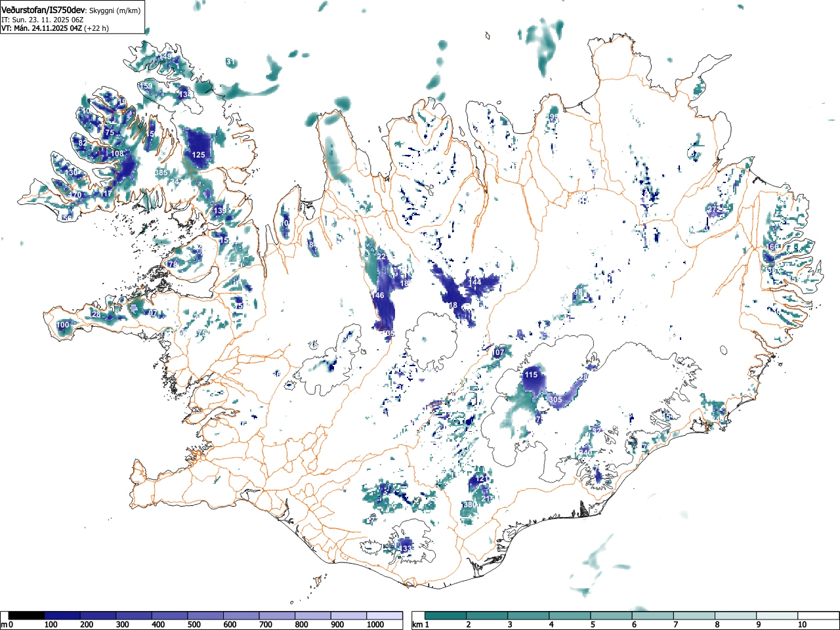Click the '134' visibility value on the map
This screenshot has height=630, width=840.
point(186,94)
